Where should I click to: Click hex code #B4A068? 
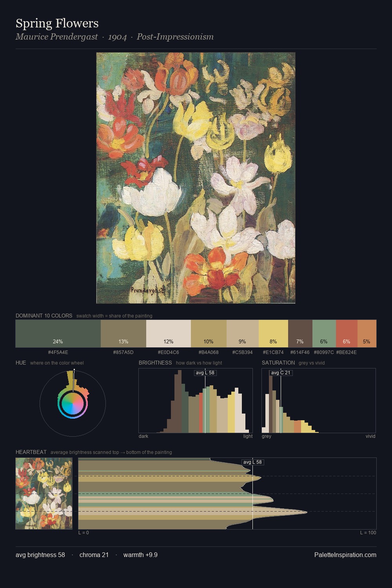tap(209, 352)
